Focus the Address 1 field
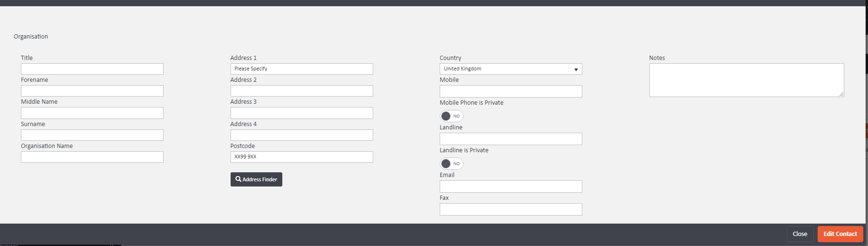Image resolution: width=868 pixels, height=246 pixels. pos(301,69)
